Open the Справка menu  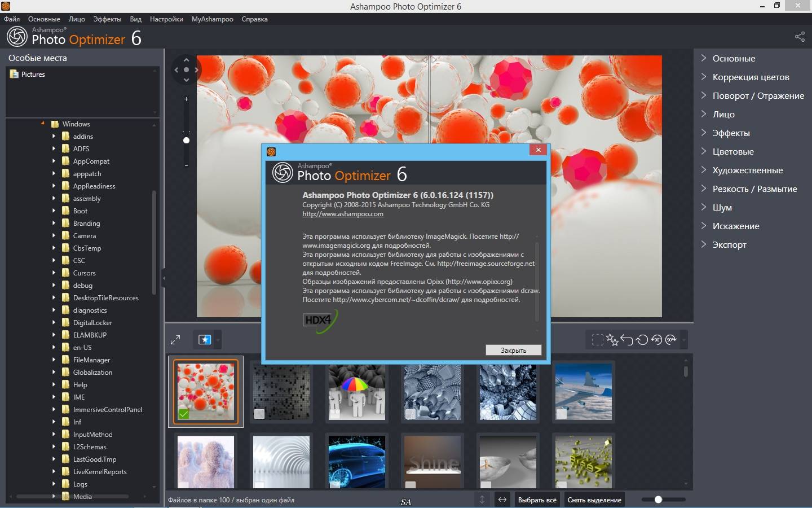[254, 19]
